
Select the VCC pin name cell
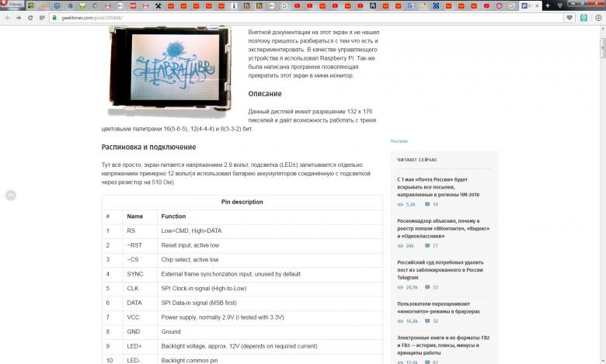[140, 317]
